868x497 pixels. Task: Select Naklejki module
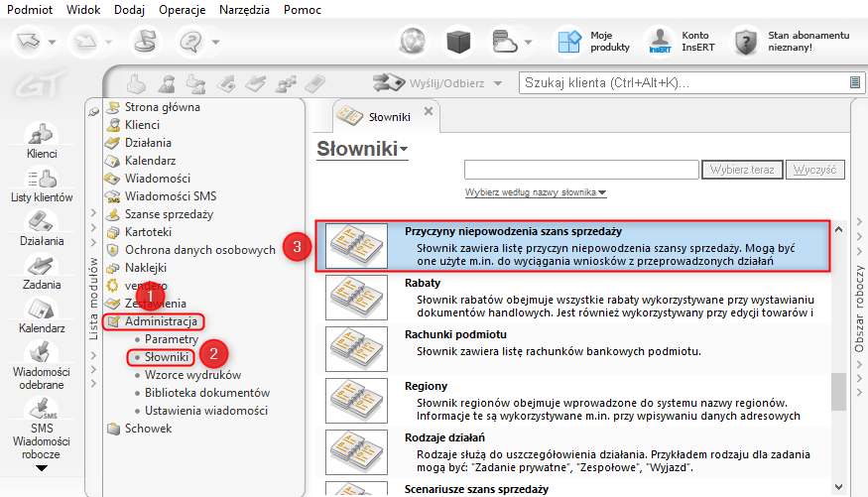point(136,267)
